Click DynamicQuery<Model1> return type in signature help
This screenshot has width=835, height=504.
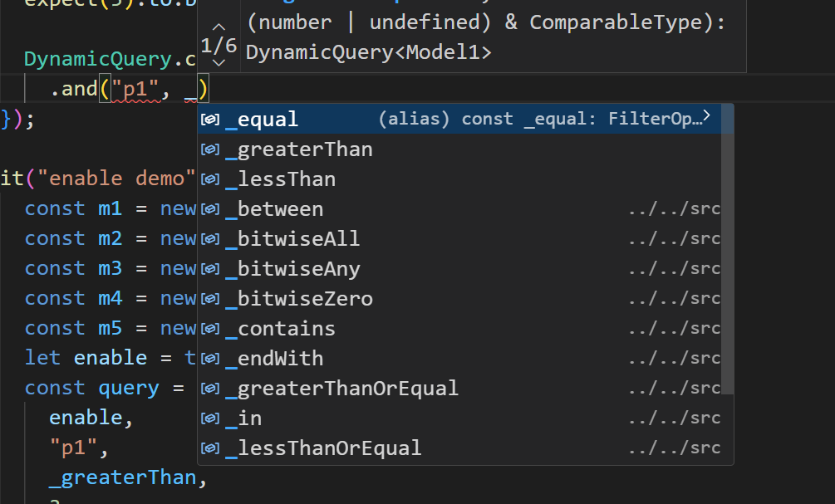[369, 52]
